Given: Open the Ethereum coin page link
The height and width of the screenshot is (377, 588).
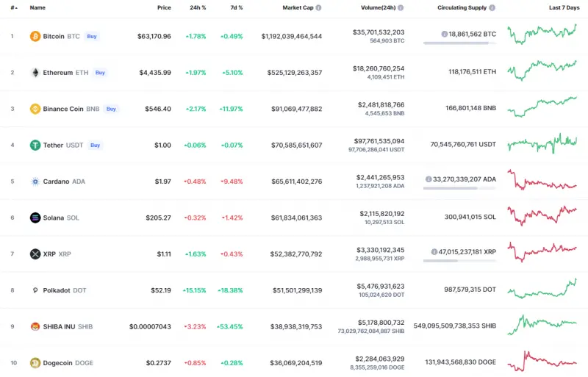Looking at the screenshot, I should (60, 73).
